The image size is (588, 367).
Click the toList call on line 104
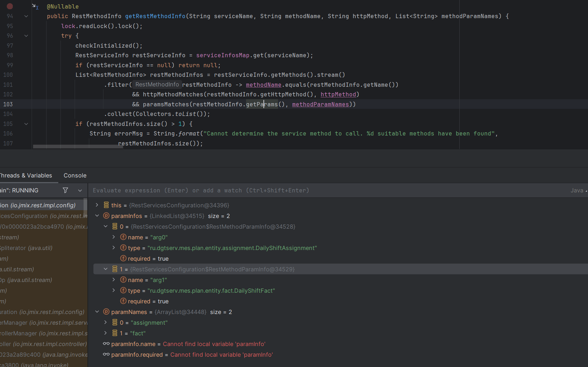[x=185, y=114]
